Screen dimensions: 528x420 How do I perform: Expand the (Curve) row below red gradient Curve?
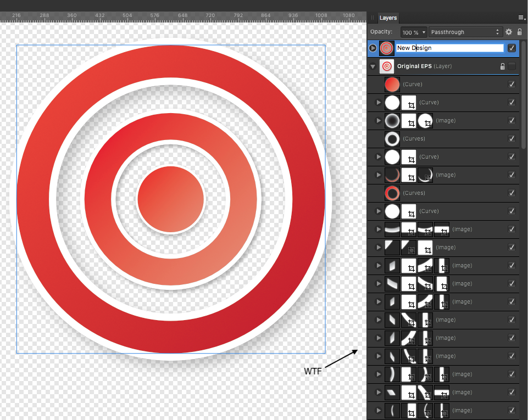[379, 102]
